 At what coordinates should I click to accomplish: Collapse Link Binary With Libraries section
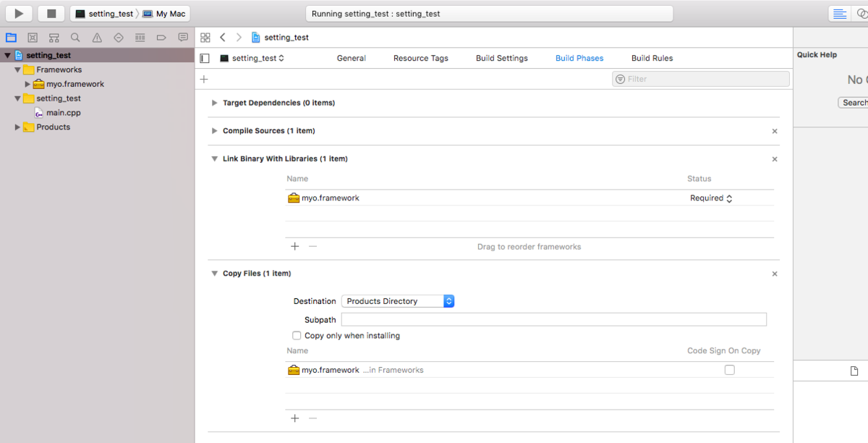(x=214, y=159)
